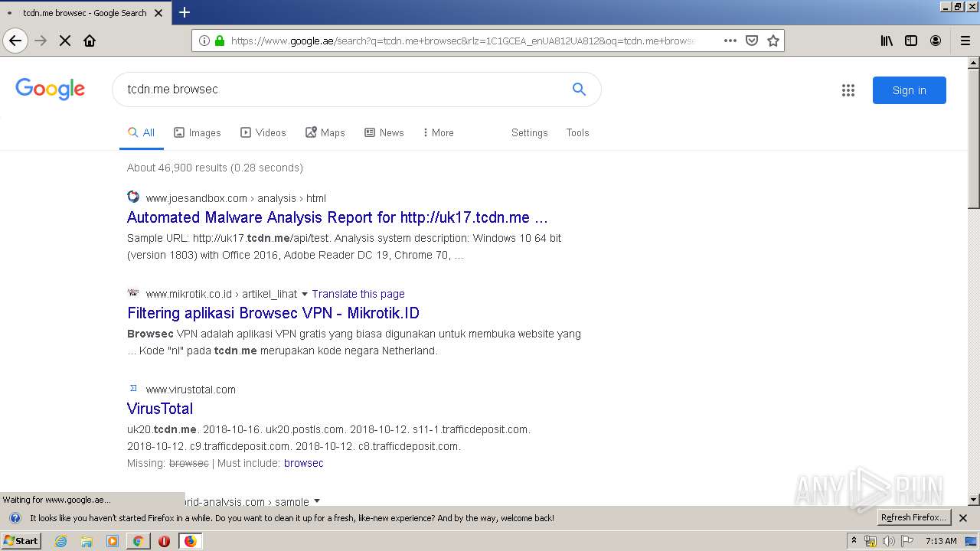Image resolution: width=980 pixels, height=551 pixels.
Task: Switch to the Videos tab
Action: pos(263,132)
